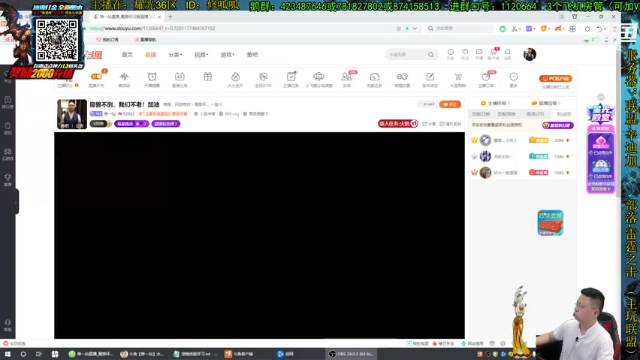640x360 pixels.
Task: Select ranked user with score 1560
Action: (522, 156)
